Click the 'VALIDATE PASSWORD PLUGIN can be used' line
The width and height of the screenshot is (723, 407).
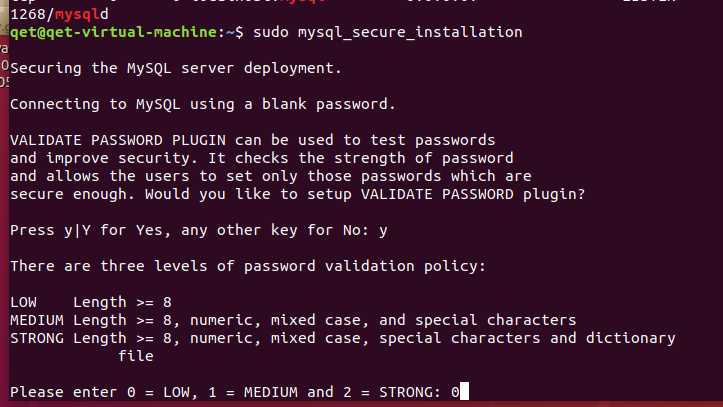(x=252, y=140)
